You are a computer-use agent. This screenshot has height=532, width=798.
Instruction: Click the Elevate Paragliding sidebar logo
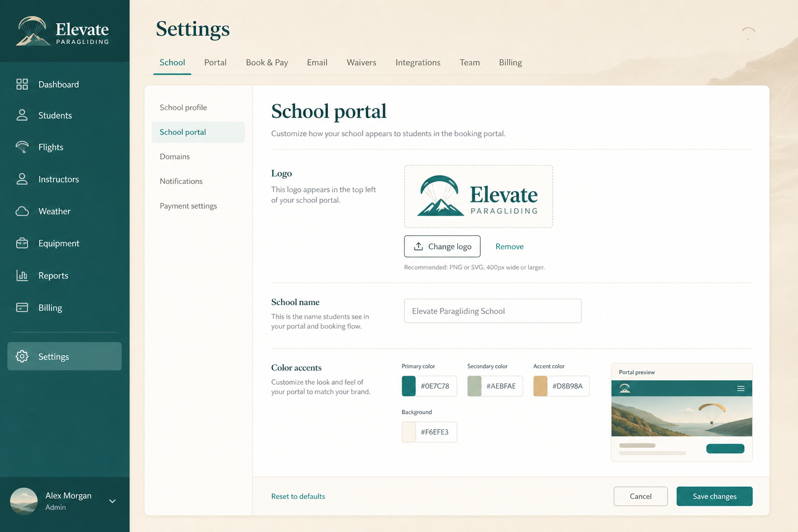(63, 31)
